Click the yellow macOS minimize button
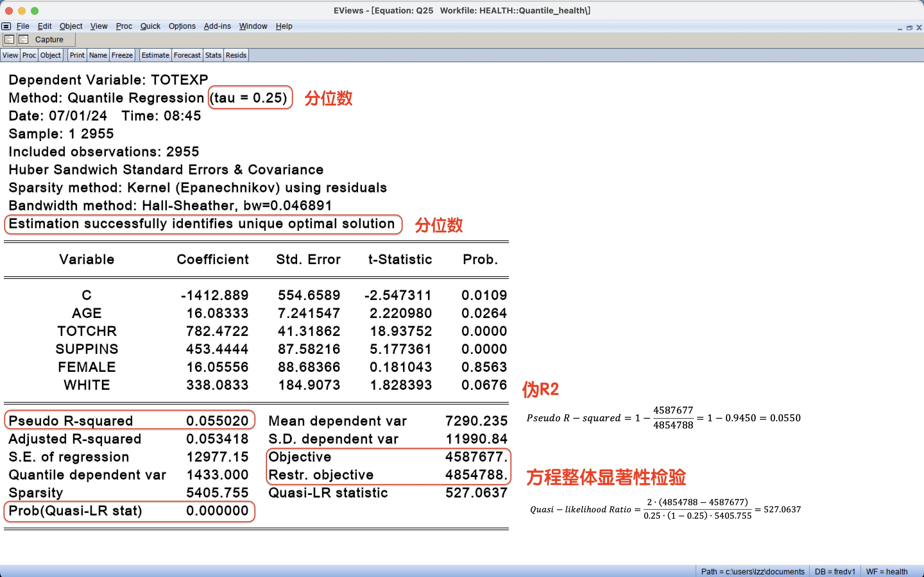924x577 pixels. tap(22, 11)
